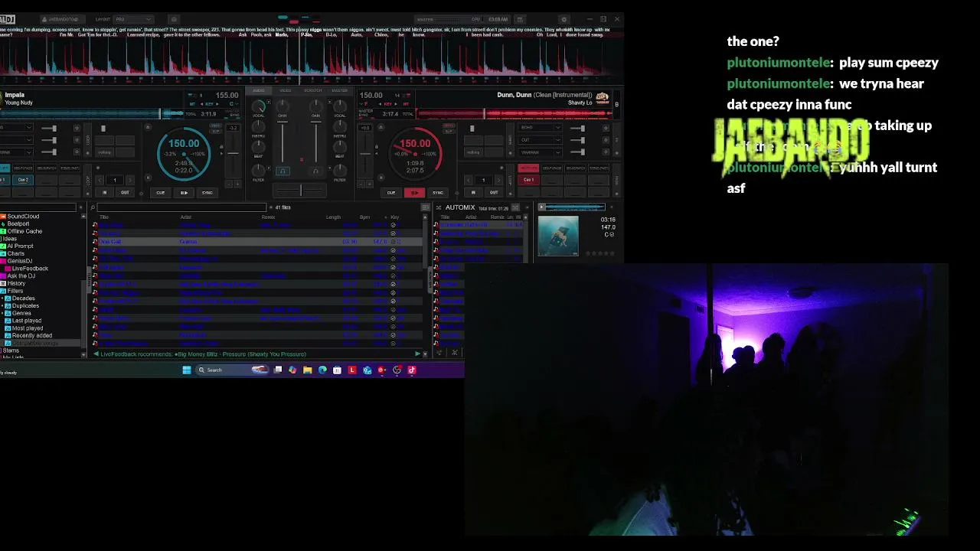Viewport: 980px width, 551px height.
Task: Open the AI Prompt sidebar item
Action: coord(20,246)
